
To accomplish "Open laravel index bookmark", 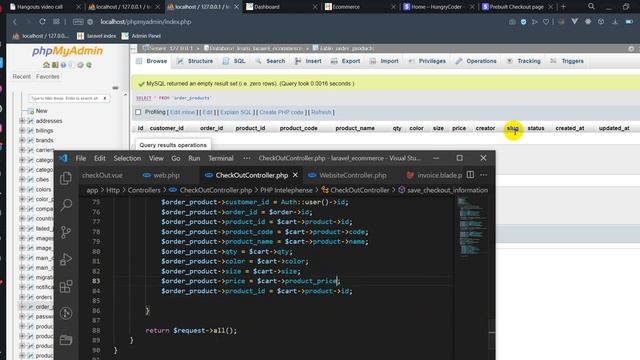I will click(97, 36).
